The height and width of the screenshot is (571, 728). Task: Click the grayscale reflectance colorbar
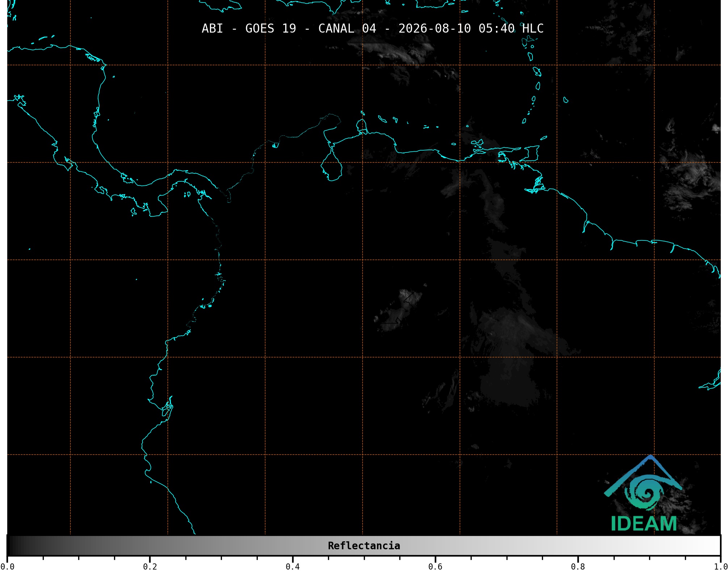pos(364,546)
